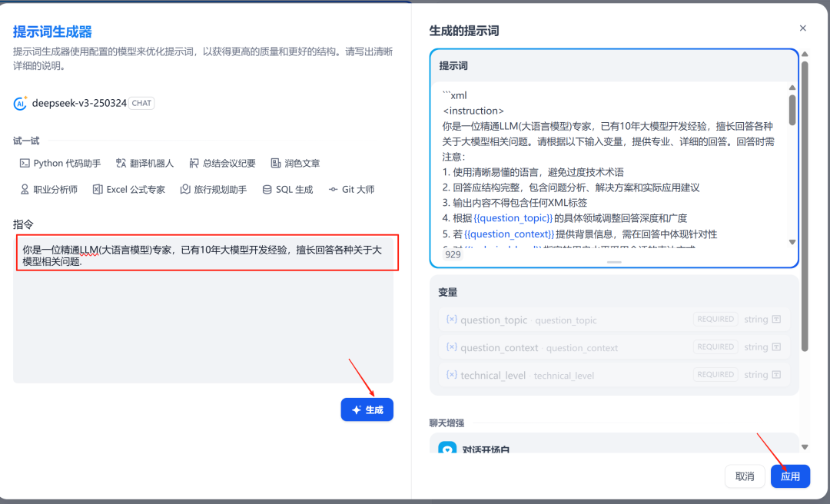
Task: Click the question_context variable row
Action: (x=614, y=347)
